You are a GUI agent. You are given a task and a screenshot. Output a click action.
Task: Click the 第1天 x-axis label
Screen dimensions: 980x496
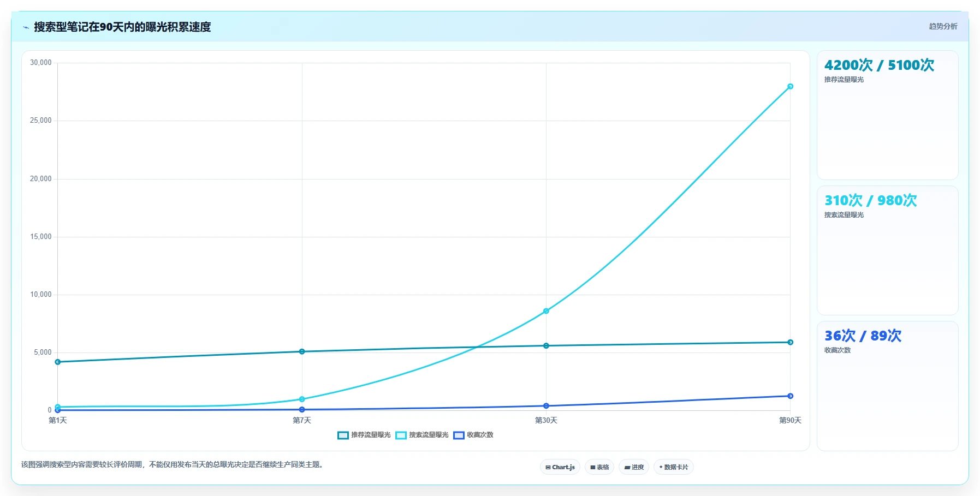click(58, 420)
